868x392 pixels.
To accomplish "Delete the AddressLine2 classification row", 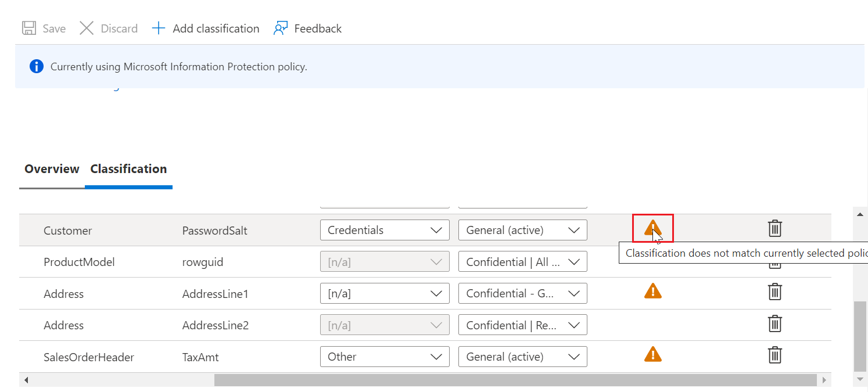I will 774,323.
